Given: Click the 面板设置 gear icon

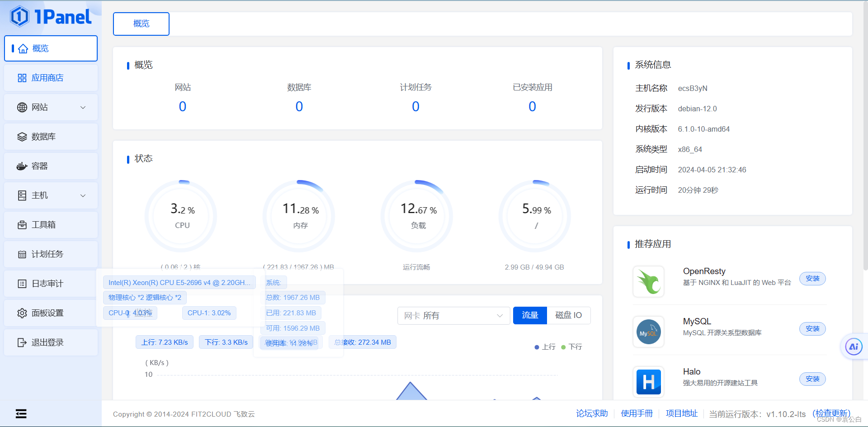Looking at the screenshot, I should (22, 313).
